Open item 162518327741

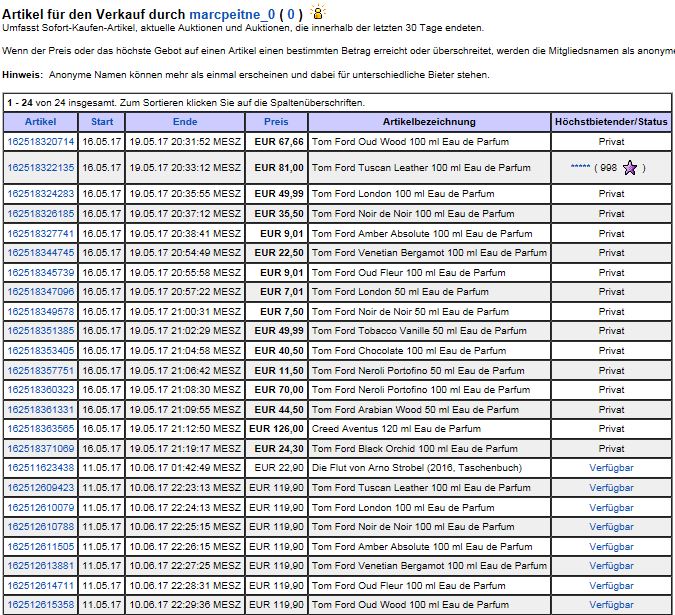(x=41, y=234)
